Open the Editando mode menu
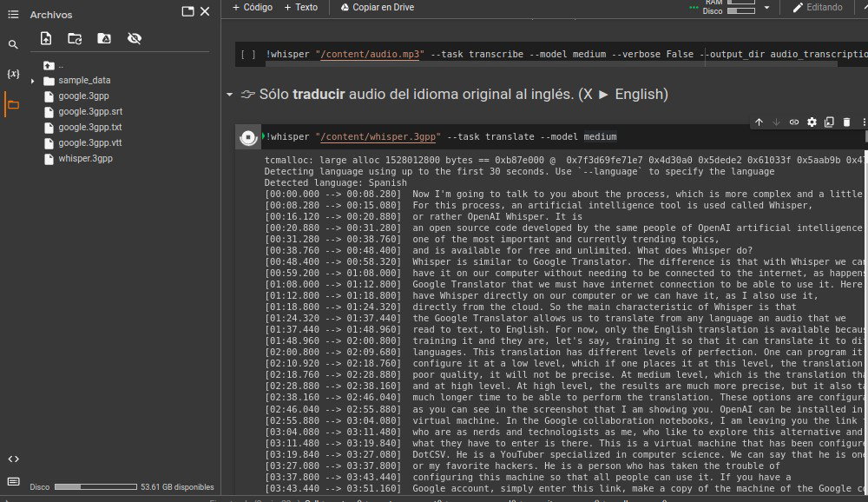This screenshot has height=502, width=868. point(818,7)
